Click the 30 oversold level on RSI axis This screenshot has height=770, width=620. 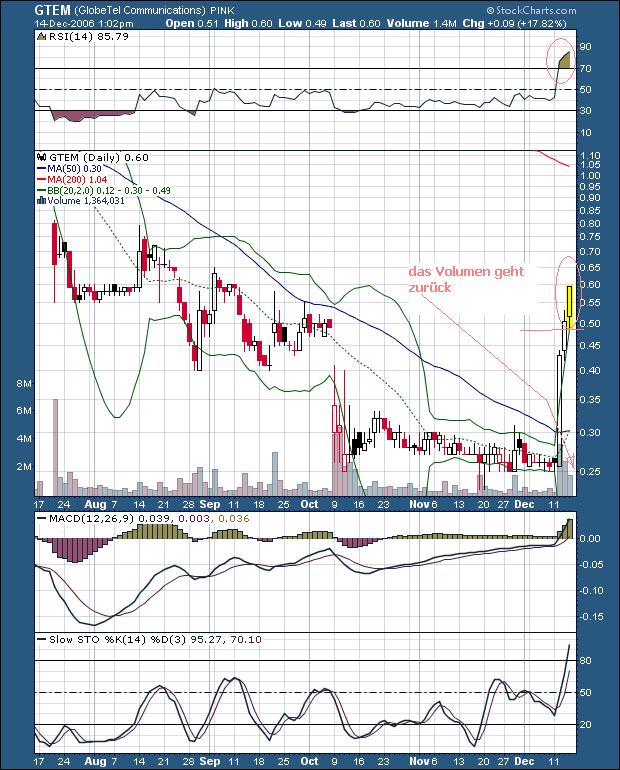click(585, 110)
